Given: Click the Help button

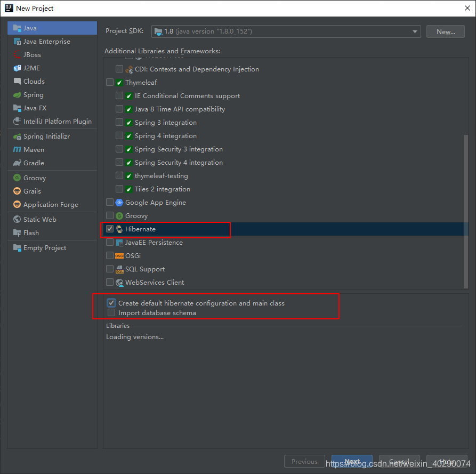Looking at the screenshot, I should tap(447, 461).
